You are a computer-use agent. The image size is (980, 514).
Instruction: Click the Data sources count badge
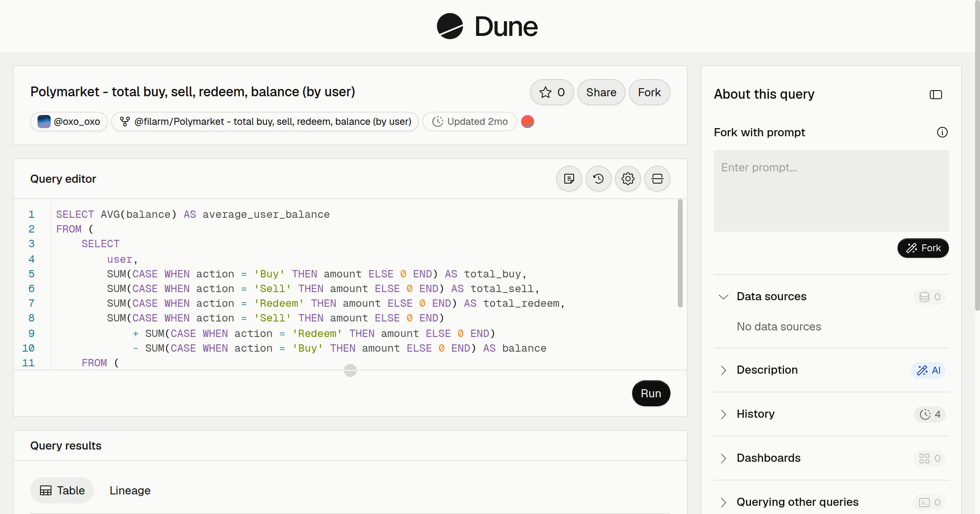coord(930,297)
